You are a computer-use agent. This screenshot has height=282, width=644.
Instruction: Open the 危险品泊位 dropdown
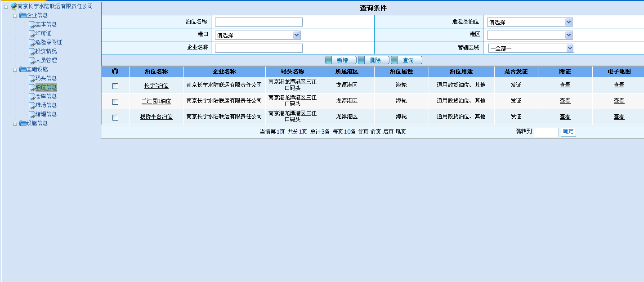[529, 22]
